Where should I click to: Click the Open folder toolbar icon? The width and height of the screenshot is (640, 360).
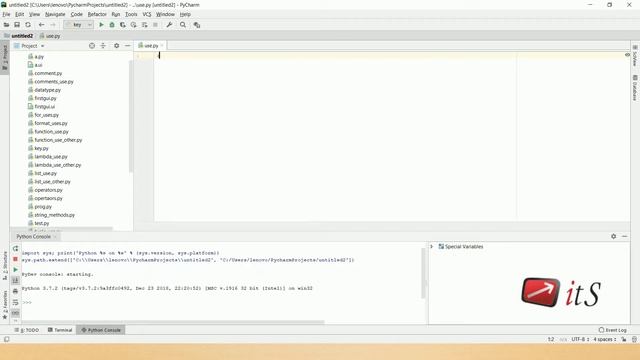6,25
